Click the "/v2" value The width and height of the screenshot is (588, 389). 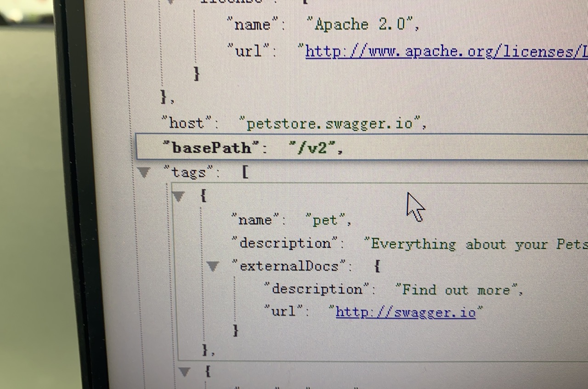312,148
